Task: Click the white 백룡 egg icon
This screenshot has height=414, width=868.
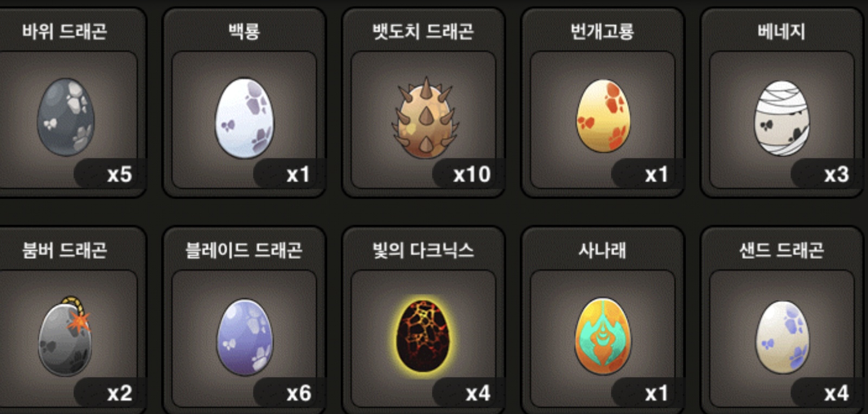Action: point(245,118)
